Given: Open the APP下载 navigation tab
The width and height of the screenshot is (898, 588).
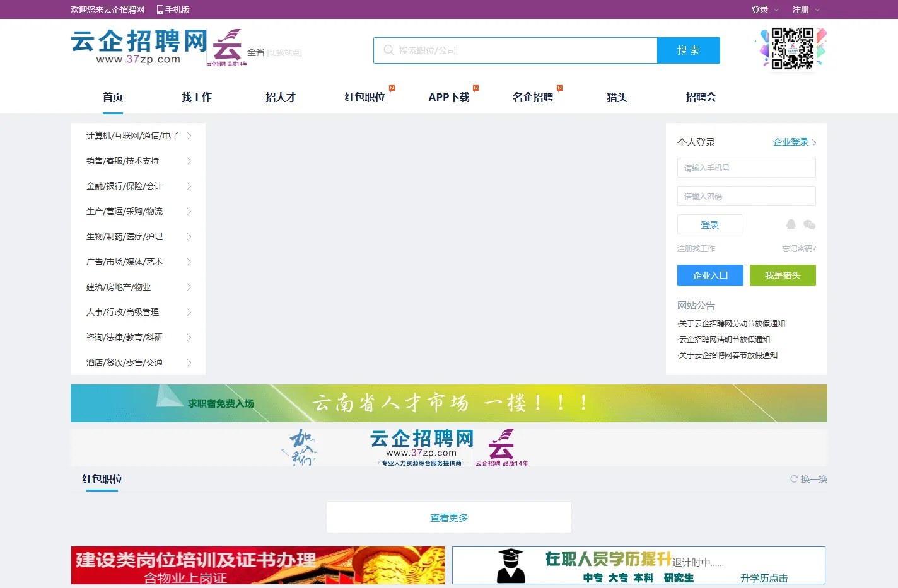Looking at the screenshot, I should 449,97.
